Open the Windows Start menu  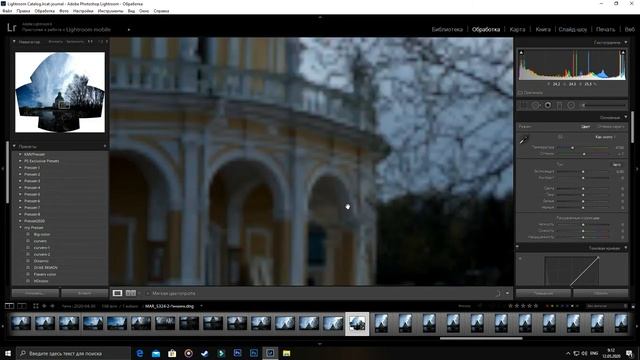[x=8, y=353]
